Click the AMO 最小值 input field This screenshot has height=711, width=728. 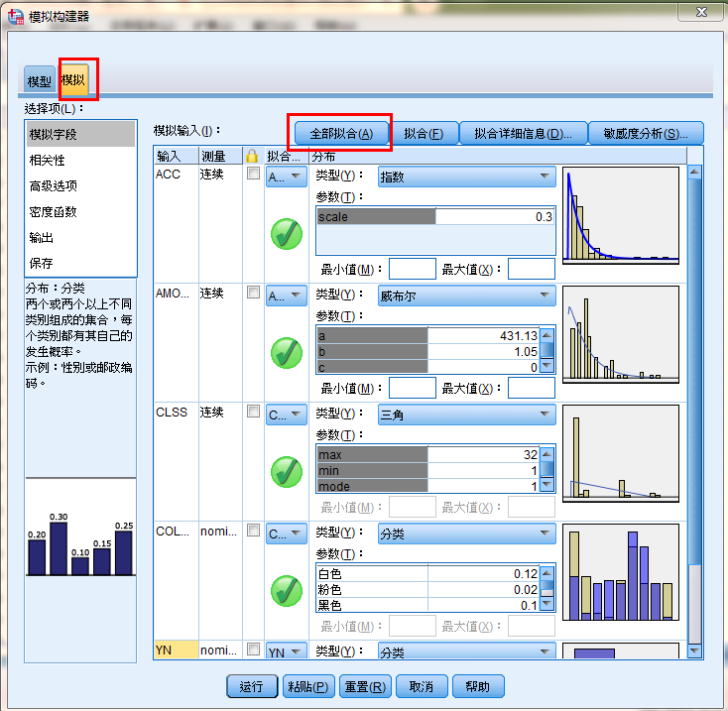[413, 388]
